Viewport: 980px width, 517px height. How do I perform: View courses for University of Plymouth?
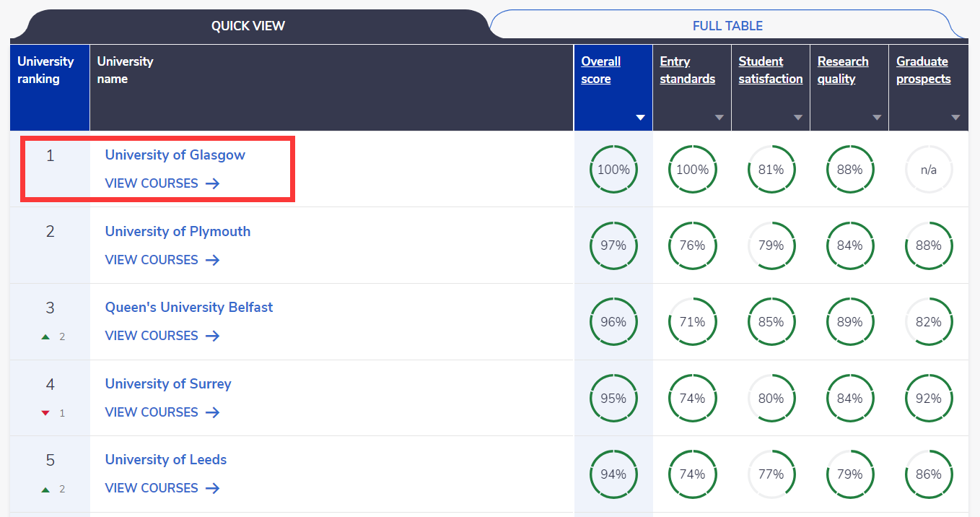pyautogui.click(x=162, y=260)
